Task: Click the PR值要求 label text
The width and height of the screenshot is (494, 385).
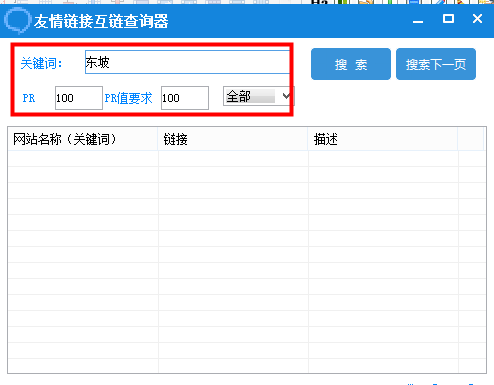Action: [x=128, y=98]
